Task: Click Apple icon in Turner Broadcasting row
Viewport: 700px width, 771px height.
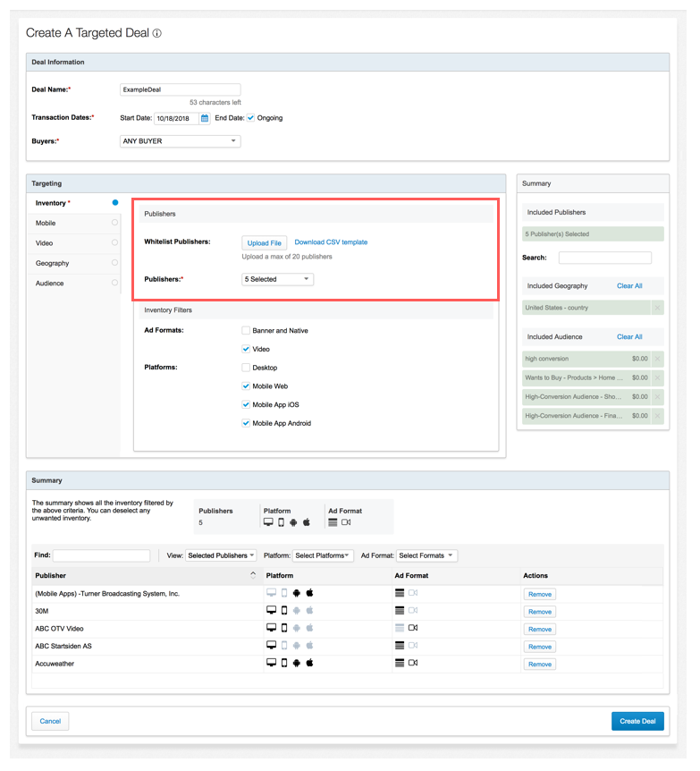Action: (x=309, y=593)
